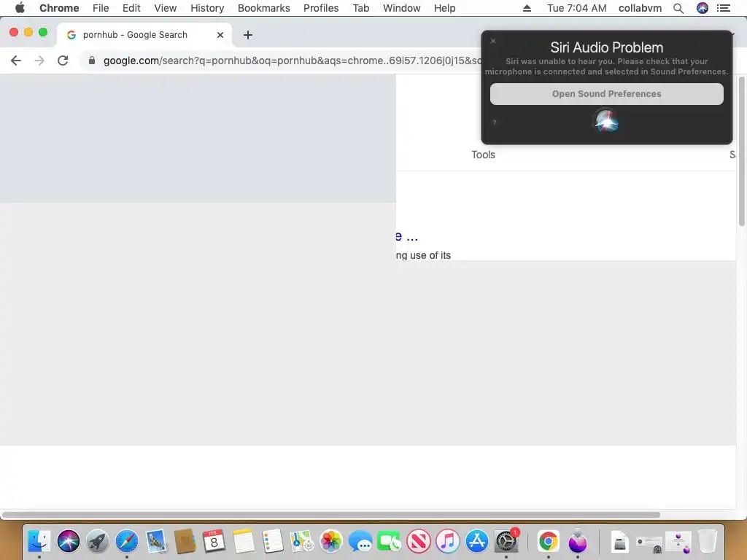Open App Store from the Dock
Image resolution: width=747 pixels, height=560 pixels.
click(x=477, y=541)
